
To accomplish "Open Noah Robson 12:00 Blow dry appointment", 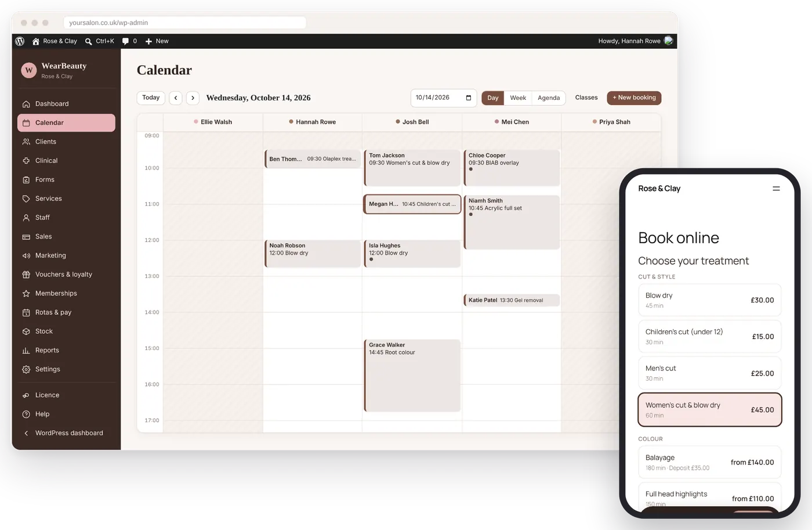I will click(313, 254).
